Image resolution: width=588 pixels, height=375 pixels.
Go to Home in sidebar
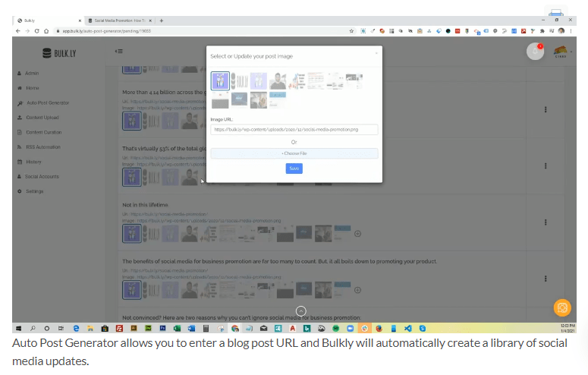point(33,88)
